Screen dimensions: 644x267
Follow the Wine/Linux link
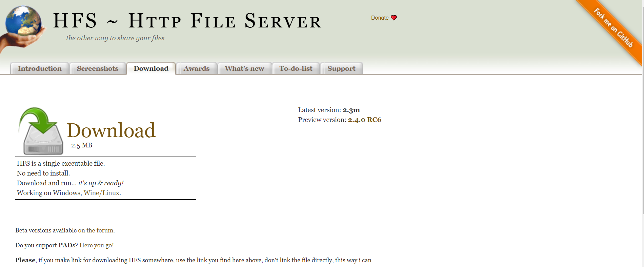tap(101, 193)
